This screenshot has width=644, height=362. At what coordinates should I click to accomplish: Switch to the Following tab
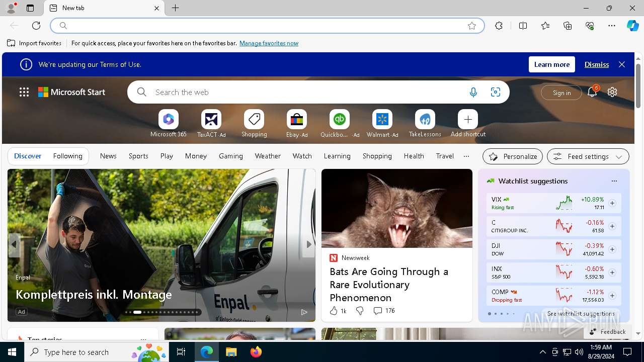tap(68, 156)
